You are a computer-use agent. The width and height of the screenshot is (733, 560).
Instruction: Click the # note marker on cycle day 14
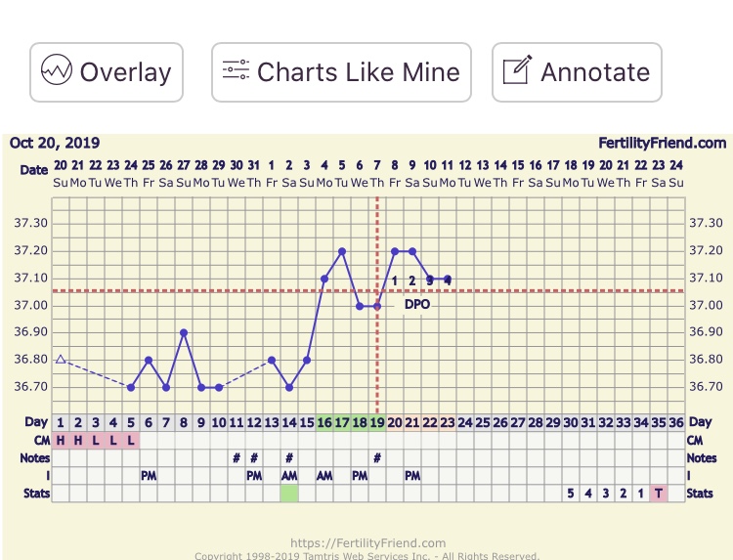tap(289, 457)
